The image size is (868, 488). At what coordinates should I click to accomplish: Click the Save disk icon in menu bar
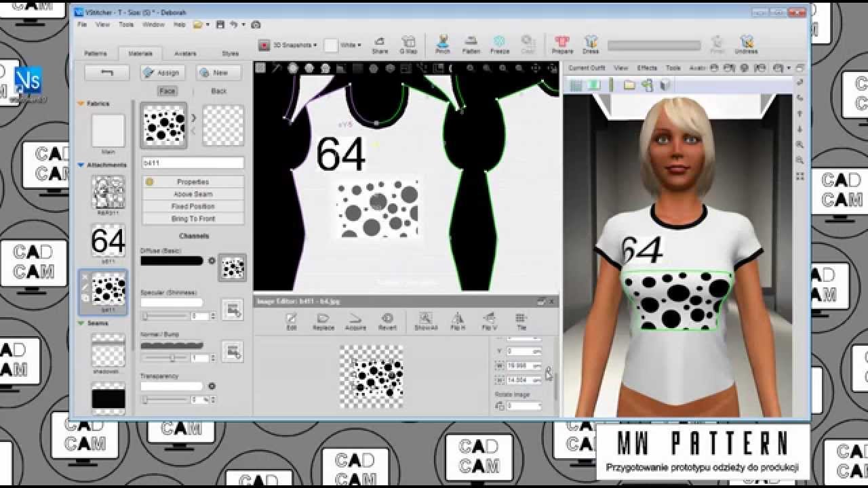click(220, 24)
